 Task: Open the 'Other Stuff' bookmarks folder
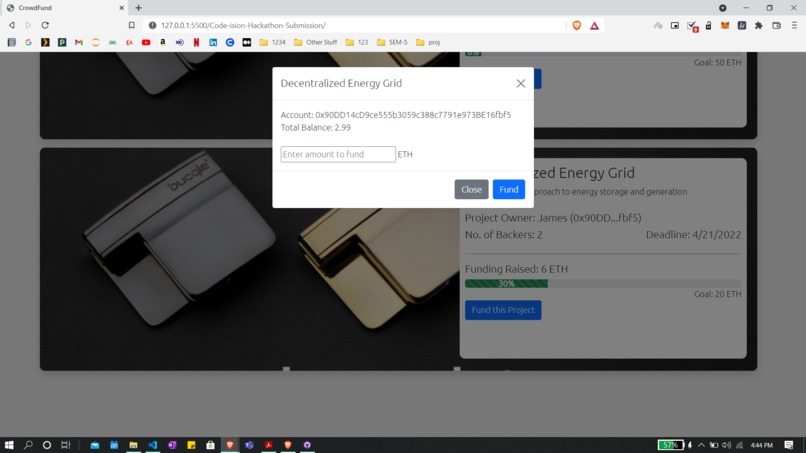[315, 42]
